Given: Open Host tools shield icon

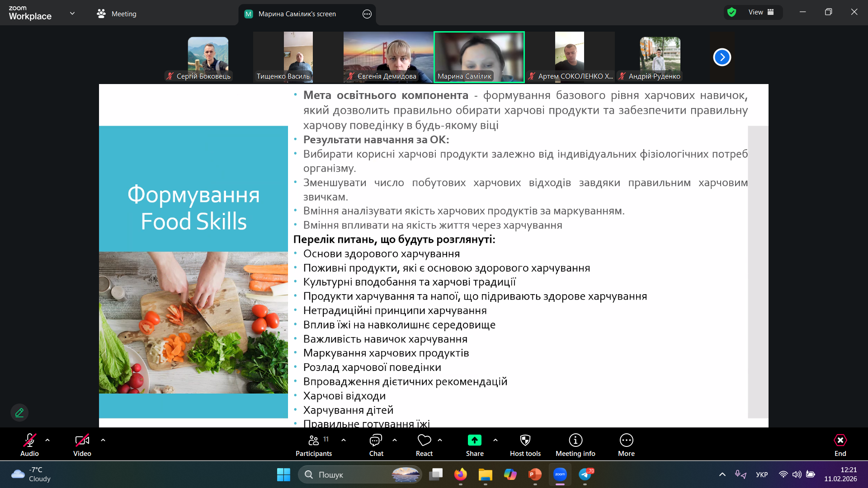Looking at the screenshot, I should click(x=525, y=440).
